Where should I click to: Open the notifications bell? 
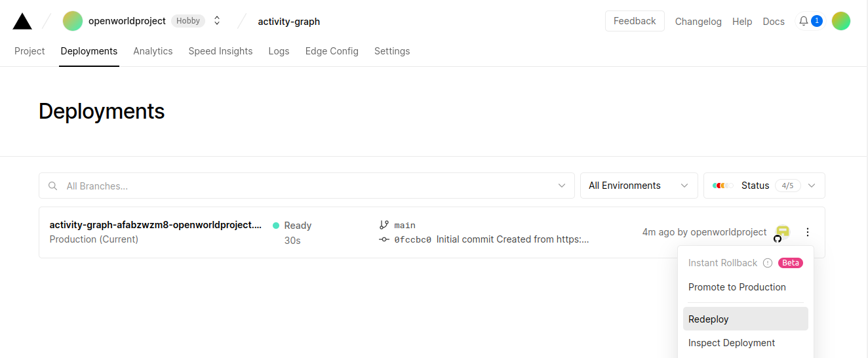803,22
